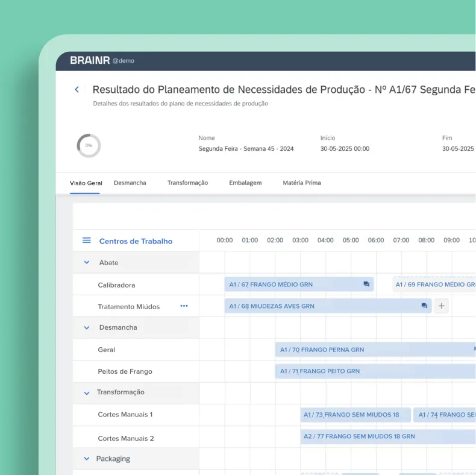Click the Calibradora row label
Screen dimensions: 476x475
tap(116, 285)
